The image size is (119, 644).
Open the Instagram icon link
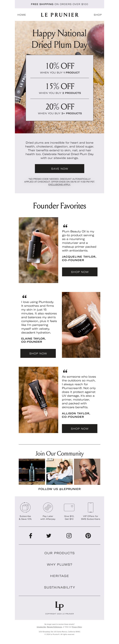point(69,535)
